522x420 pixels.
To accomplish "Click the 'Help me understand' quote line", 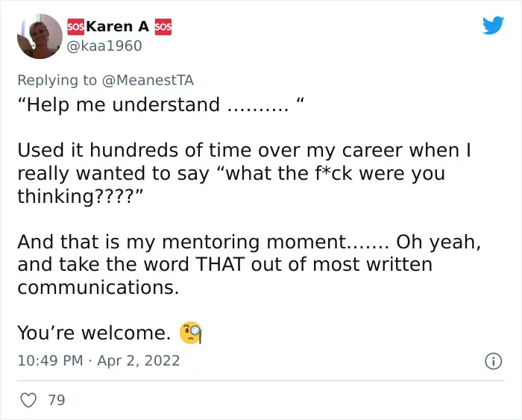I will point(161,104).
